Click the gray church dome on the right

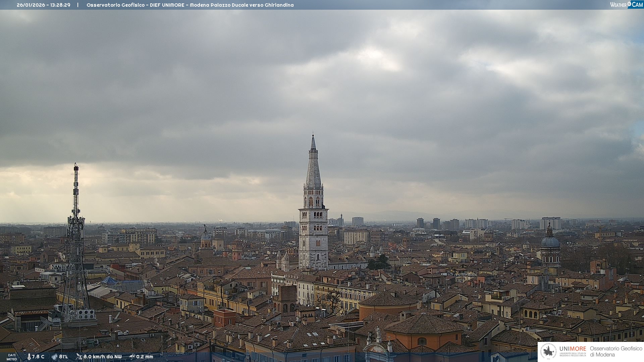550,242
